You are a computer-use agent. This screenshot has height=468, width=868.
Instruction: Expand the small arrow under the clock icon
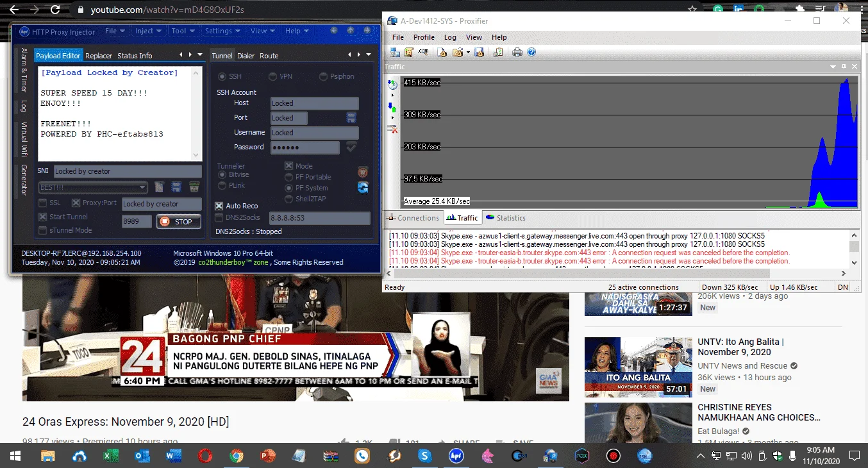392,95
